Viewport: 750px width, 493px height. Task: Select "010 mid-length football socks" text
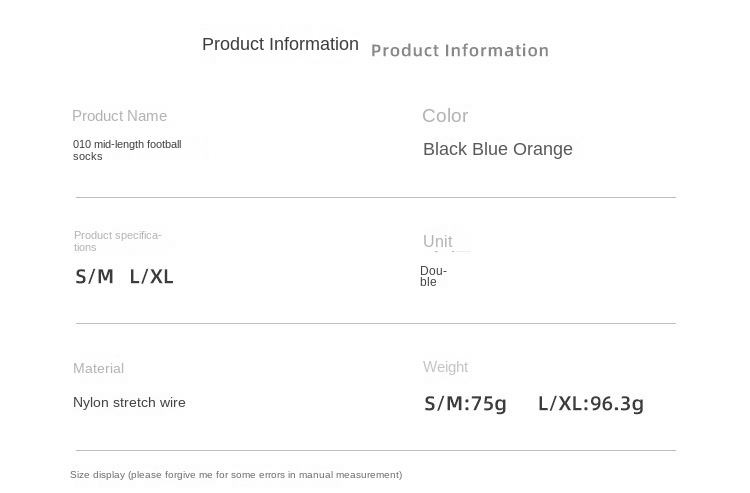coord(126,150)
